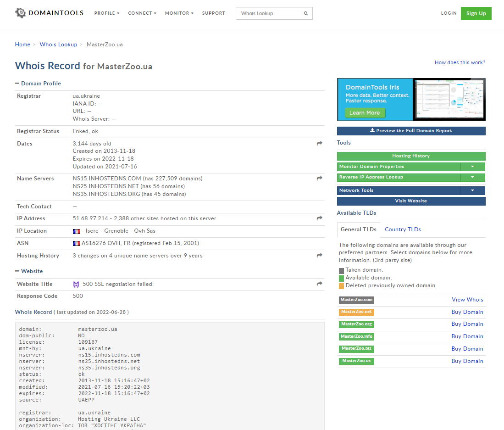
Task: Expand the Reverse IP Address Lookup dropdown arrow
Action: pos(472,177)
